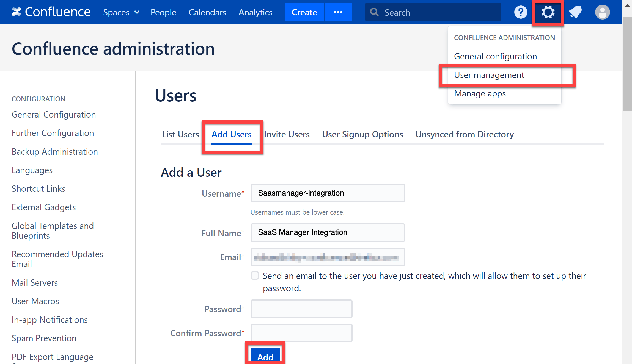
Task: Open the more create options ellipsis
Action: [338, 12]
